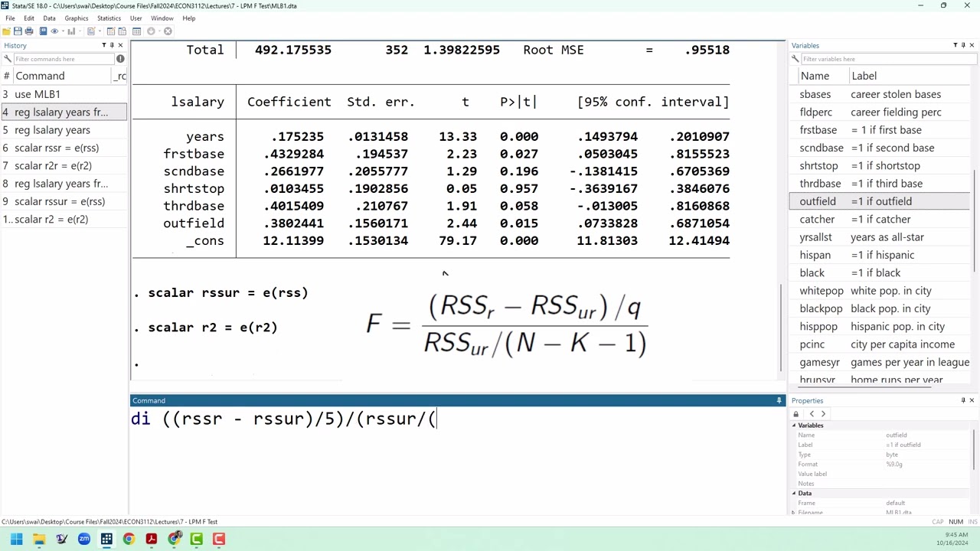980x551 pixels.
Task: Open the Help menu
Action: 188,18
